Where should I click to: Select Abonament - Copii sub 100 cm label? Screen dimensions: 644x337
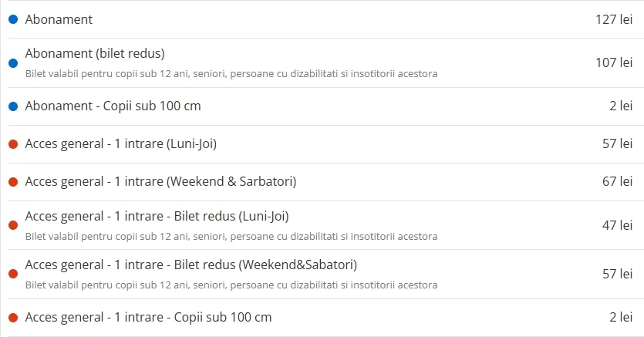[113, 106]
